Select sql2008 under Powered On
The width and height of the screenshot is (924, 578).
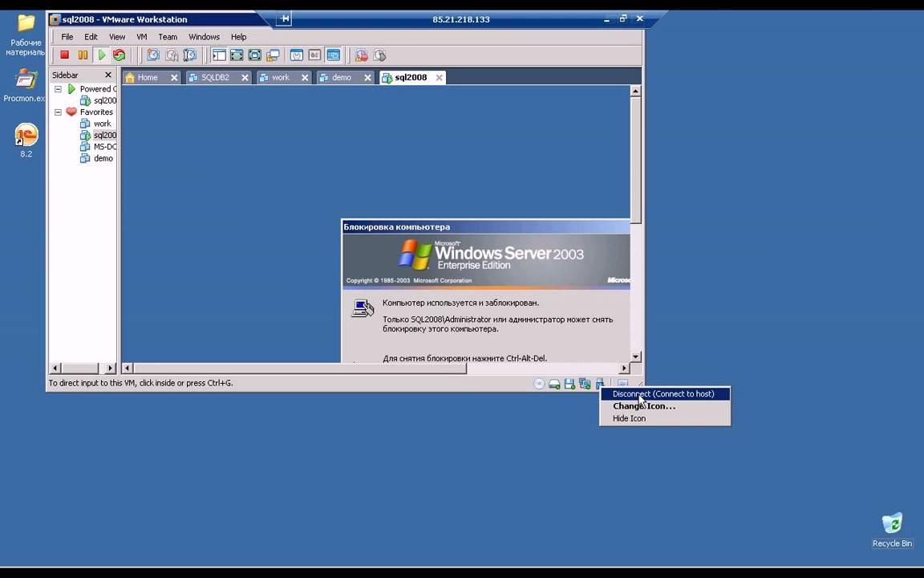click(99, 100)
